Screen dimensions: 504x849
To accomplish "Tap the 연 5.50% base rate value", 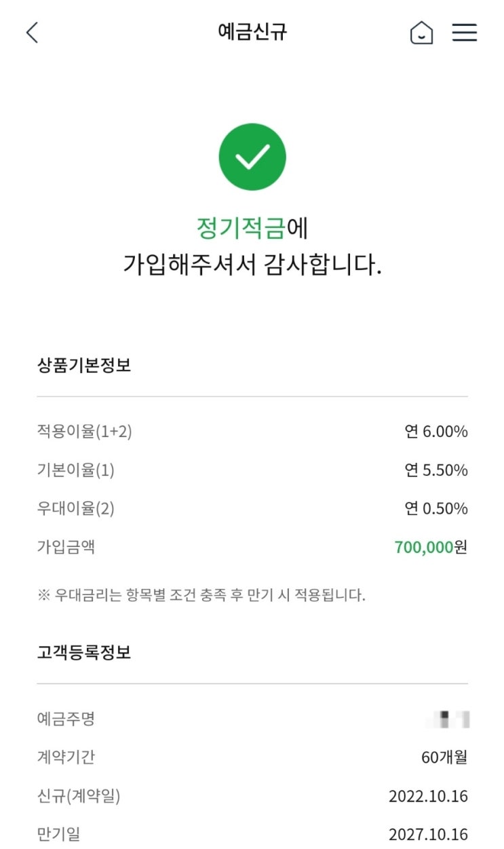I will pyautogui.click(x=436, y=470).
